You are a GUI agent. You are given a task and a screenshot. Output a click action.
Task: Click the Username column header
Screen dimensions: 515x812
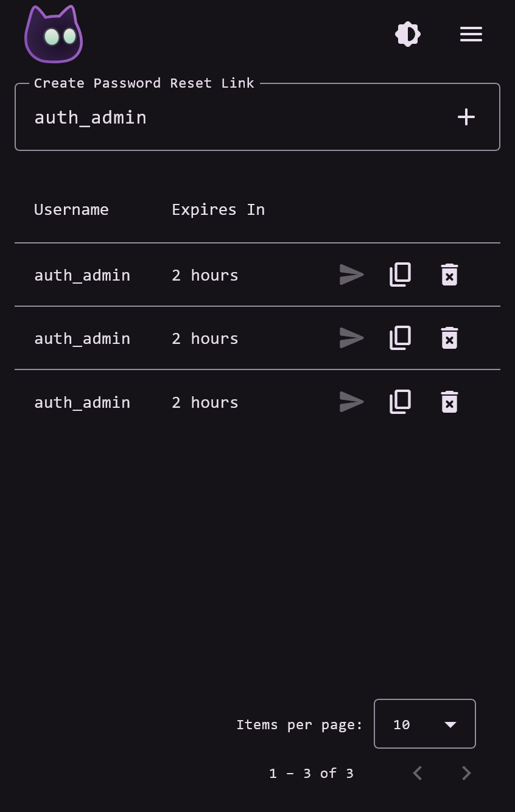pos(71,209)
